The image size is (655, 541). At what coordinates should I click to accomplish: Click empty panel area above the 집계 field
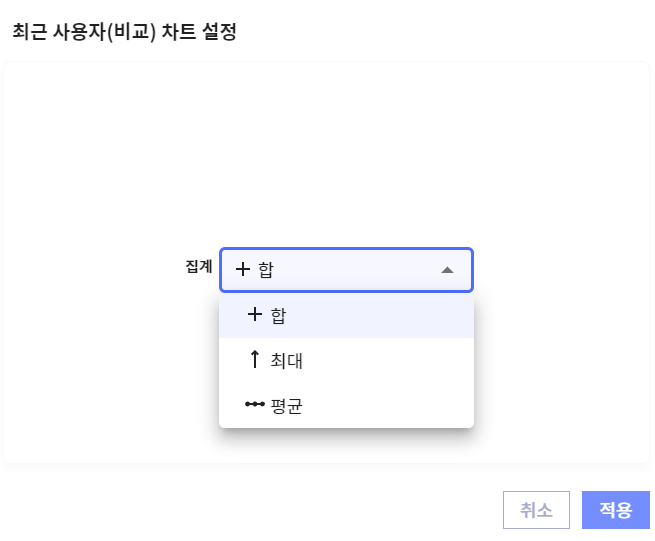point(326,150)
